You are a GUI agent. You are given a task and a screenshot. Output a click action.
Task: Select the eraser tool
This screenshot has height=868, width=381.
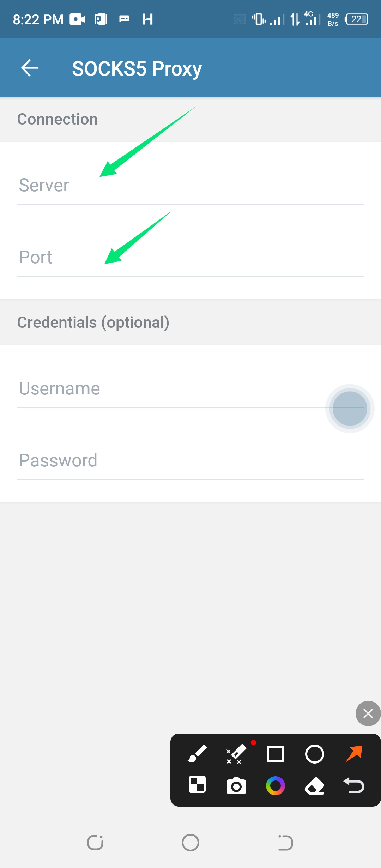tap(314, 786)
